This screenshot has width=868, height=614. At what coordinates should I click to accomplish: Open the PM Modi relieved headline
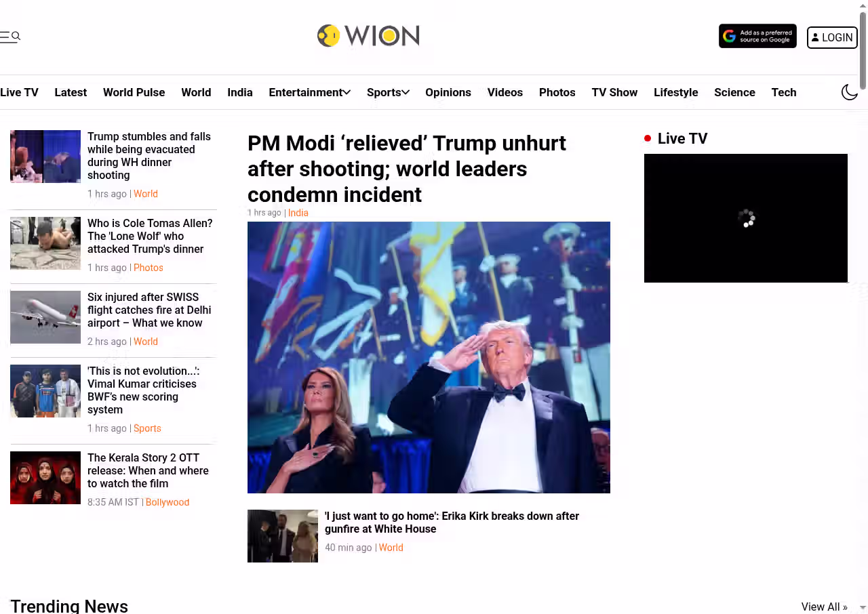407,169
